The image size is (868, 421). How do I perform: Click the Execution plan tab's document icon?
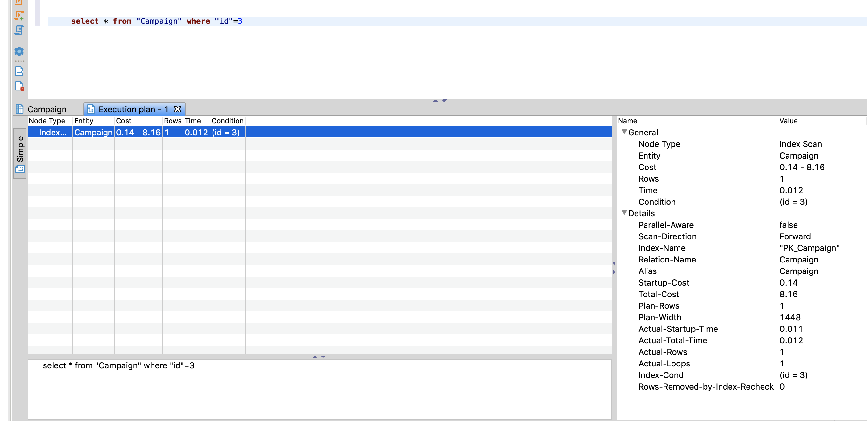tap(90, 109)
